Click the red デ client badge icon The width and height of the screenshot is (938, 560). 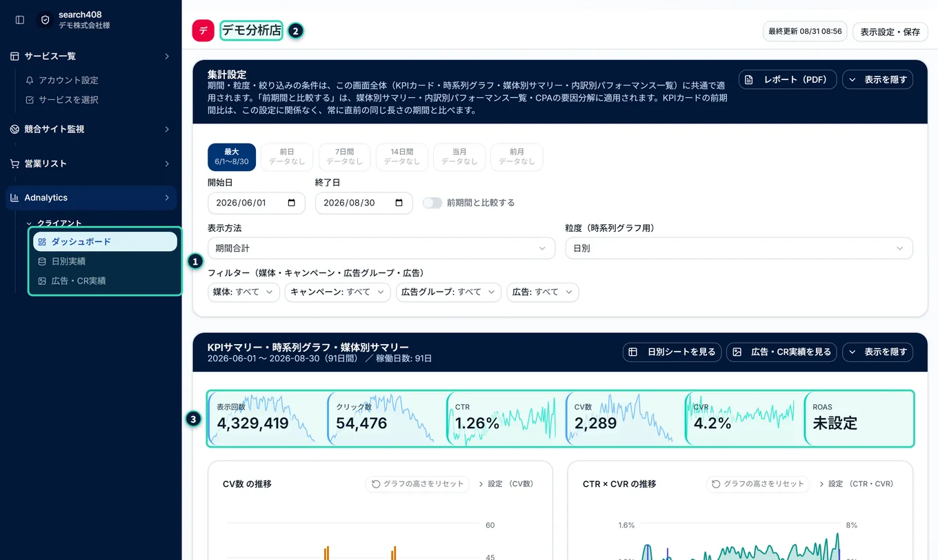pos(203,30)
